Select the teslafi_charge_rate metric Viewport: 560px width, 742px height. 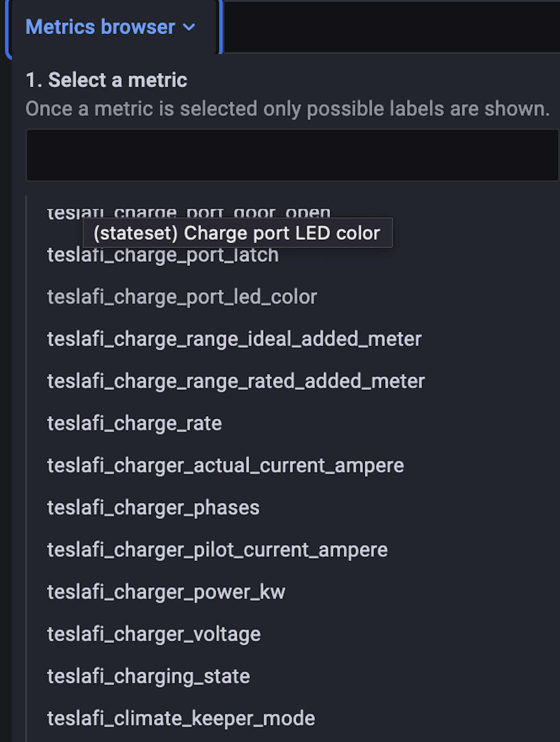pyautogui.click(x=134, y=423)
